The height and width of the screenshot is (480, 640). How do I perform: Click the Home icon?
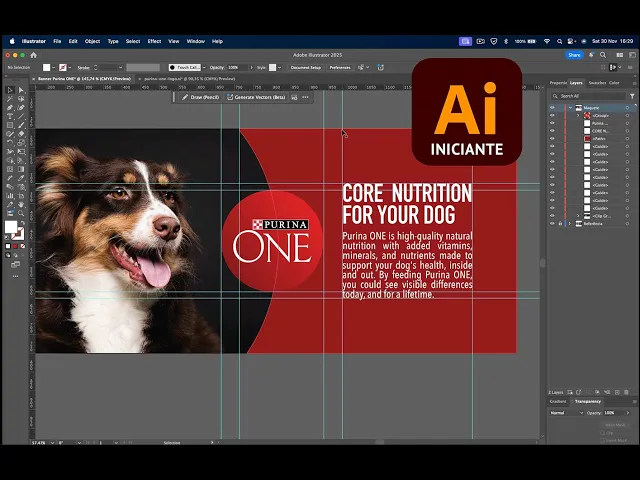(34, 55)
